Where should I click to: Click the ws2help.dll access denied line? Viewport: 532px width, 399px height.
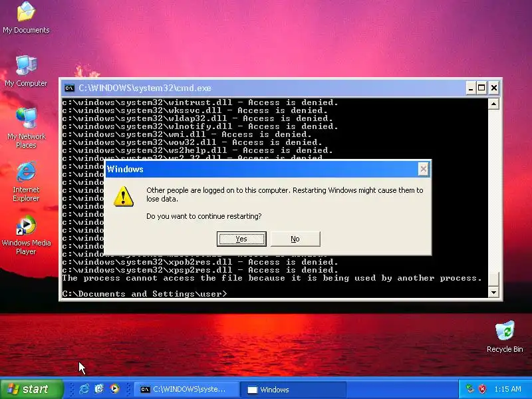(198, 150)
